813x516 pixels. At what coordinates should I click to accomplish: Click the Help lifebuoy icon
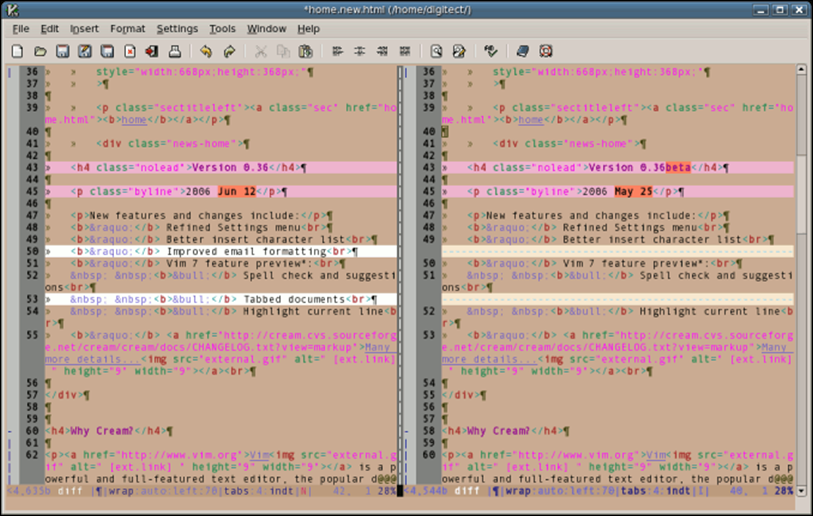coord(546,51)
